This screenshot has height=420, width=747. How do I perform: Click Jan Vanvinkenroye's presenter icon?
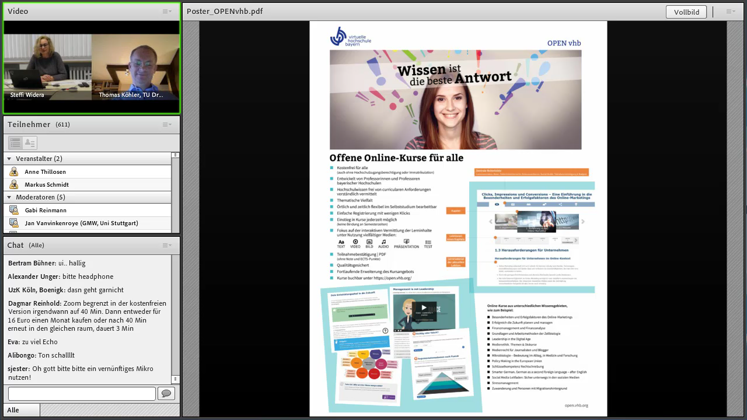[14, 224]
